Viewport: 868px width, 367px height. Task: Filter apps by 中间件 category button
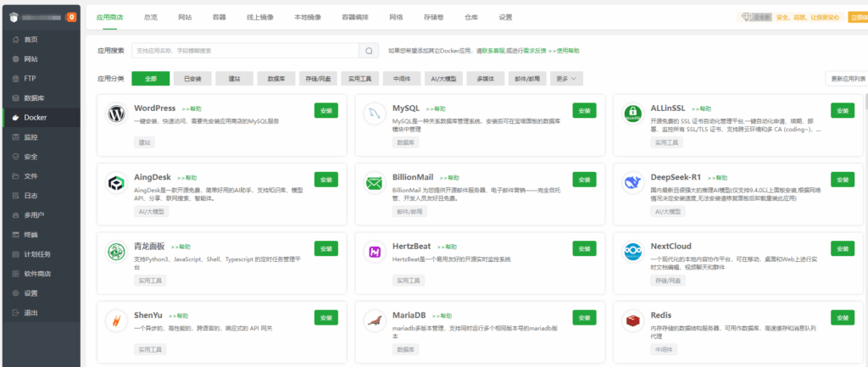pos(401,79)
